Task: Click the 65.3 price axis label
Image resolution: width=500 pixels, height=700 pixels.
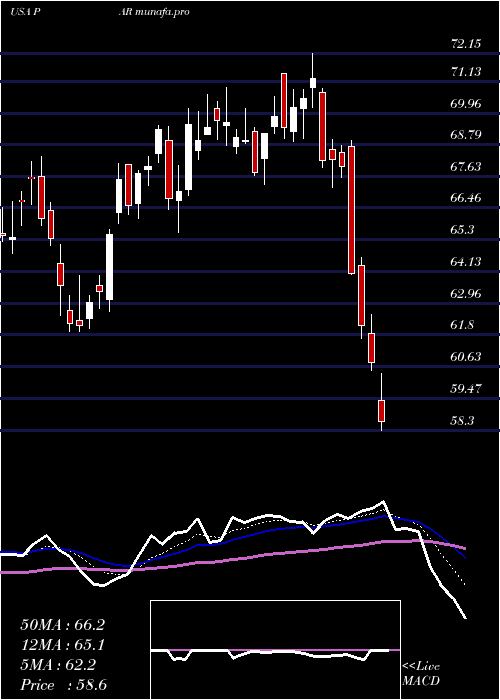Action: tap(462, 230)
